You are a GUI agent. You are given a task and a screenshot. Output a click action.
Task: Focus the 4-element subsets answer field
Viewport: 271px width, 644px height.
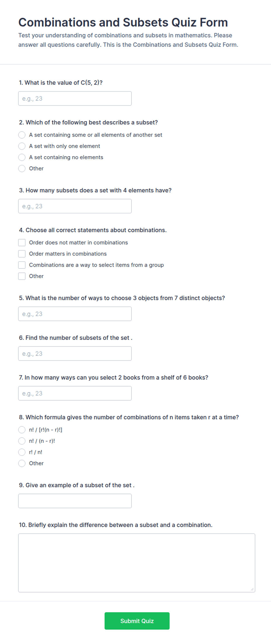[75, 206]
